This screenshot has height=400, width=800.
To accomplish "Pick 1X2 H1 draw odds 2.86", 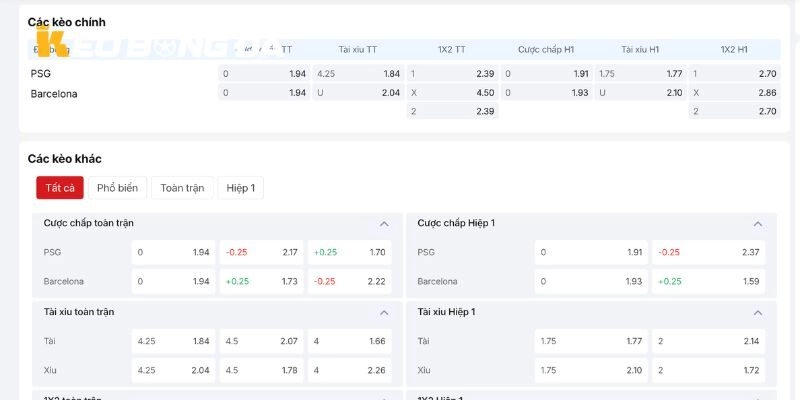I will pos(734,92).
